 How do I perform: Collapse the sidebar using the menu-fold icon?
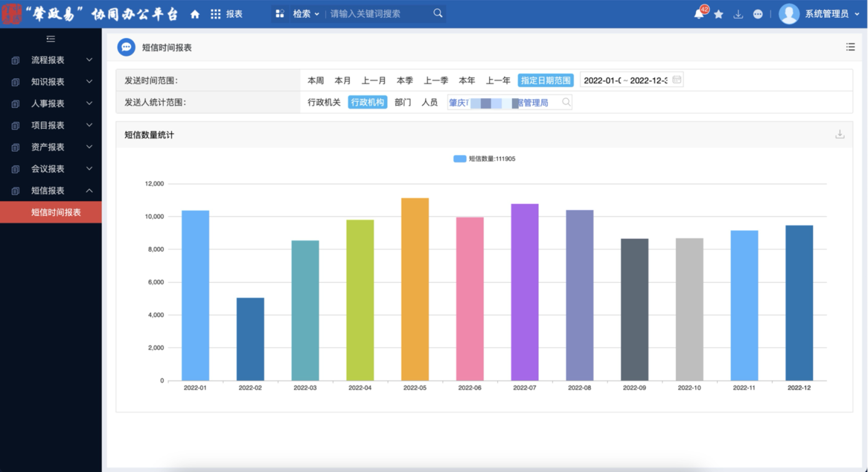pyautogui.click(x=51, y=39)
